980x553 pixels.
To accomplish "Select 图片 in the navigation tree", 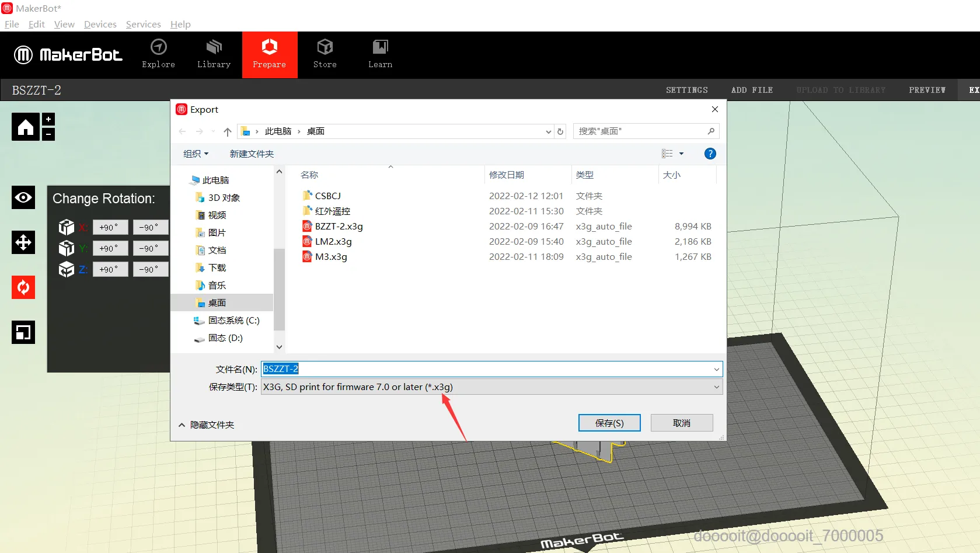I will click(x=217, y=232).
